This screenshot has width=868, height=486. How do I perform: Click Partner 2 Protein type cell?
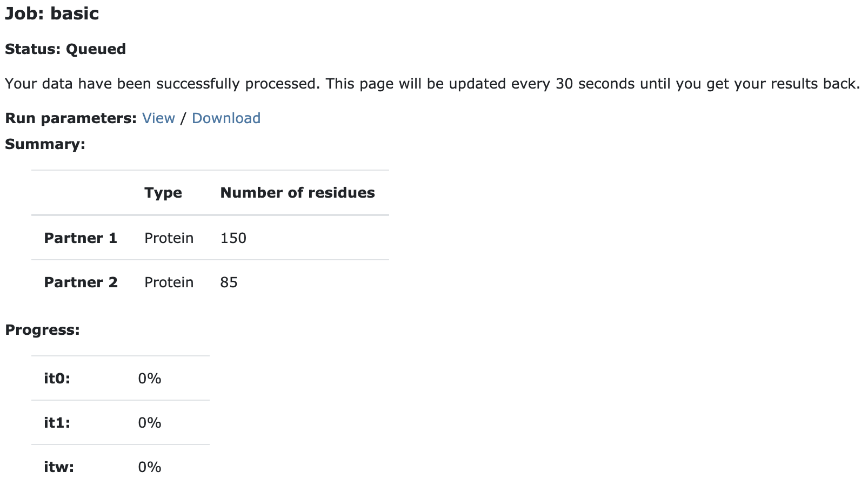[x=169, y=282]
